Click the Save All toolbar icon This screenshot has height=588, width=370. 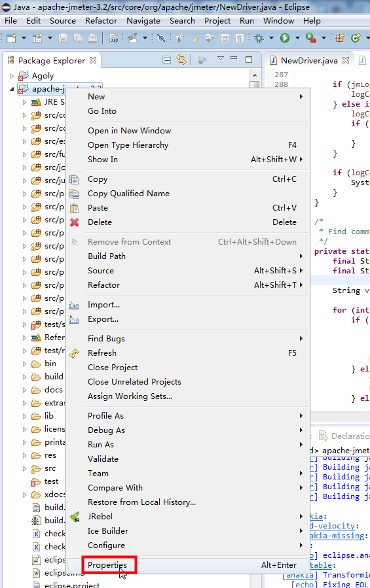click(78, 38)
